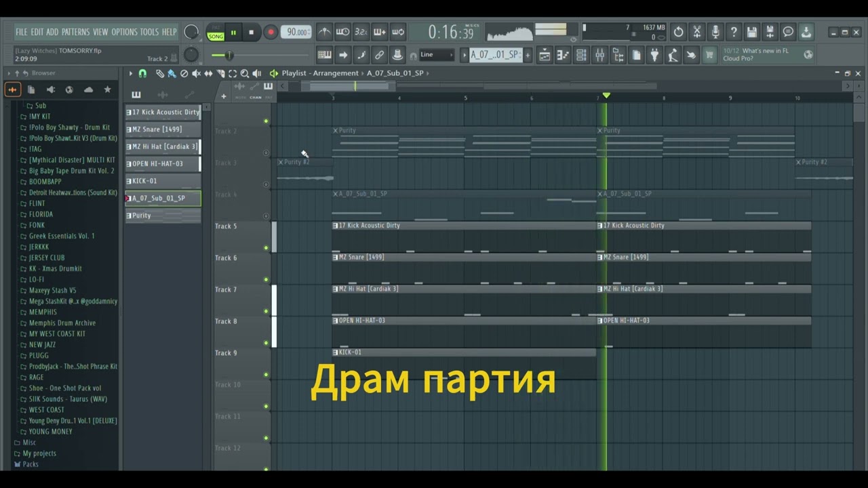Toggle mute switch on Track 9
Viewport: 868px width, 488px height.
pos(266,375)
